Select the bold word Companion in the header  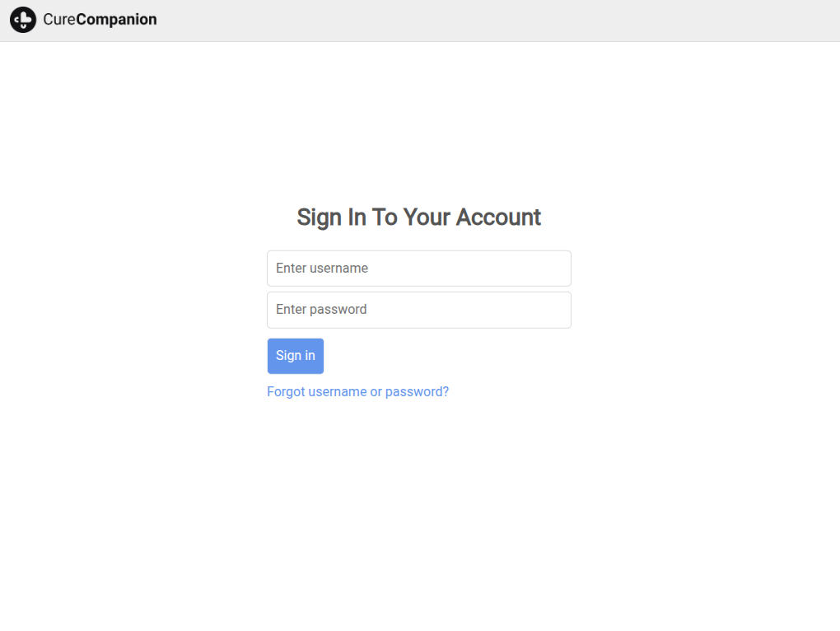(116, 20)
